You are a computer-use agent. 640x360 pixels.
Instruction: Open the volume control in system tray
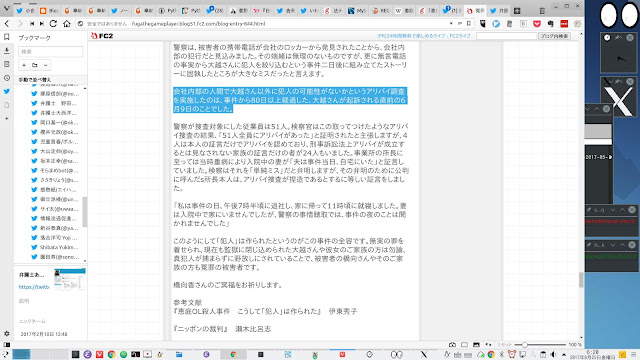coord(553,354)
